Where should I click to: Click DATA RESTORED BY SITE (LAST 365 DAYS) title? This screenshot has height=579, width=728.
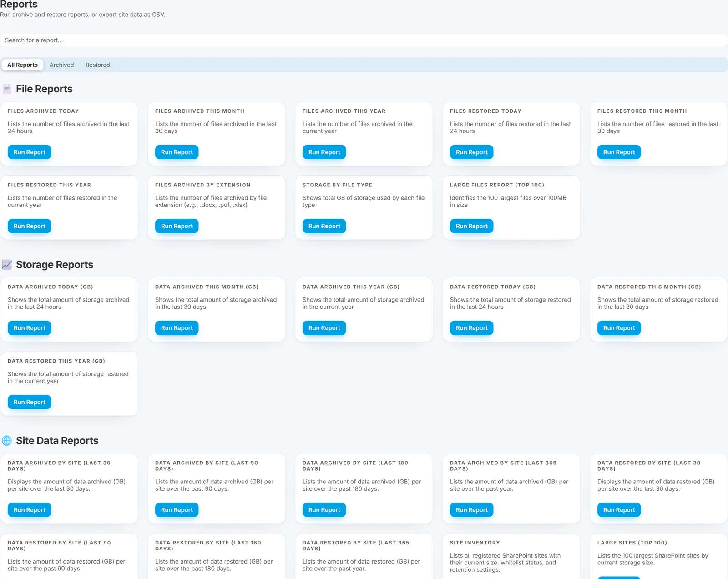[x=356, y=545]
